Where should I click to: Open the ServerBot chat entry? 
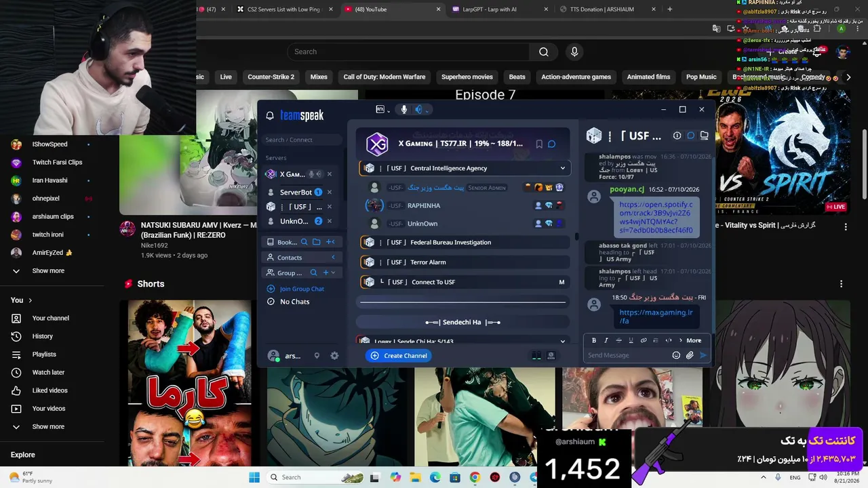tap(296, 192)
